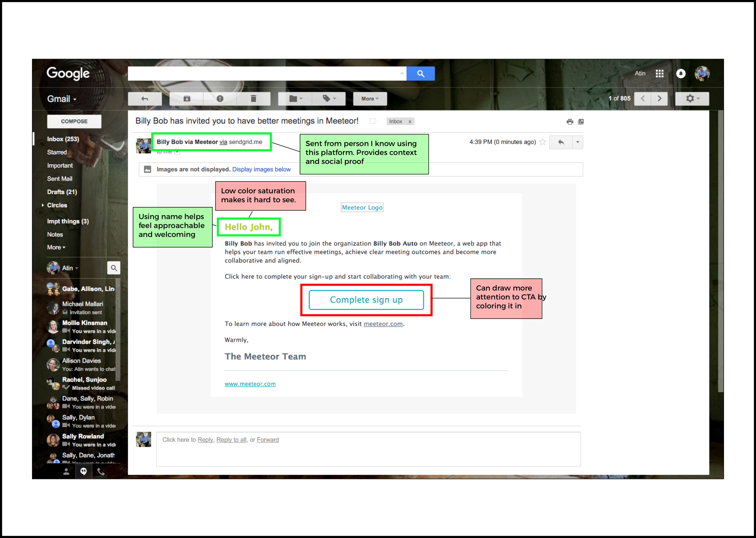Remove the Inbox label
Screen dimensions: 756x538
pyautogui.click(x=410, y=122)
